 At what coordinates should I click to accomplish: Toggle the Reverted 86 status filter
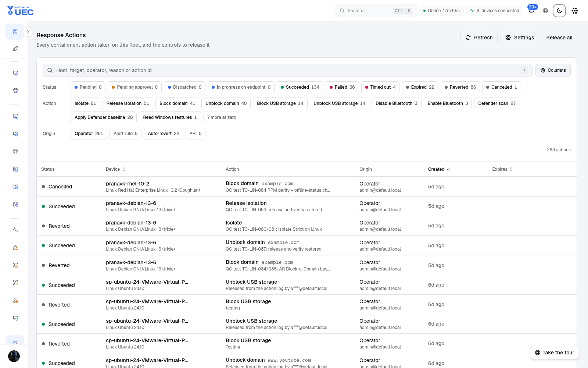[x=460, y=87]
